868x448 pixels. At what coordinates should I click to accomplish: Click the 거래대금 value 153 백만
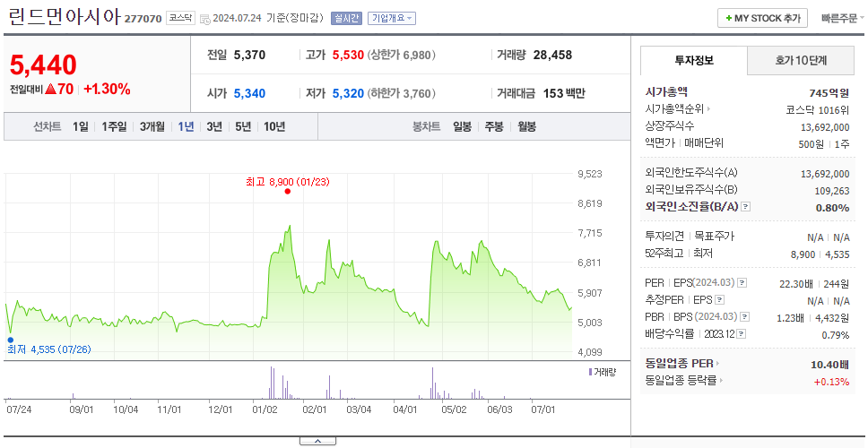coord(563,93)
